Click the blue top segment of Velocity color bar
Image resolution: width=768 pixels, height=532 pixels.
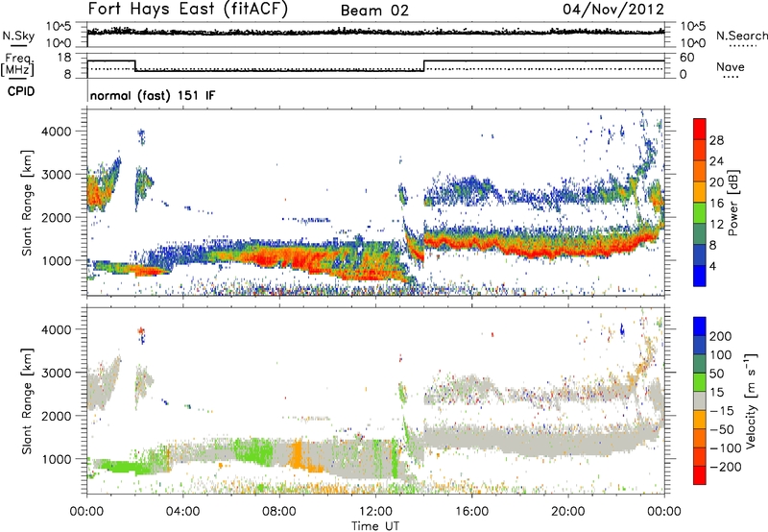700,326
